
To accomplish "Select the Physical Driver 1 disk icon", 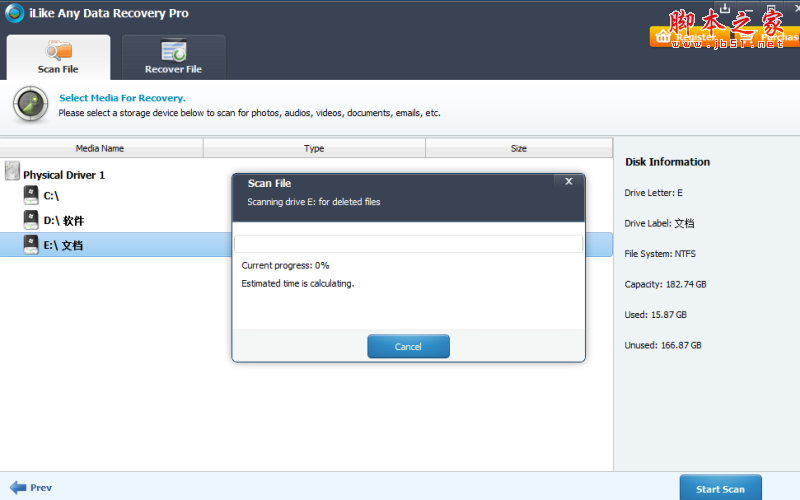I will pyautogui.click(x=12, y=171).
